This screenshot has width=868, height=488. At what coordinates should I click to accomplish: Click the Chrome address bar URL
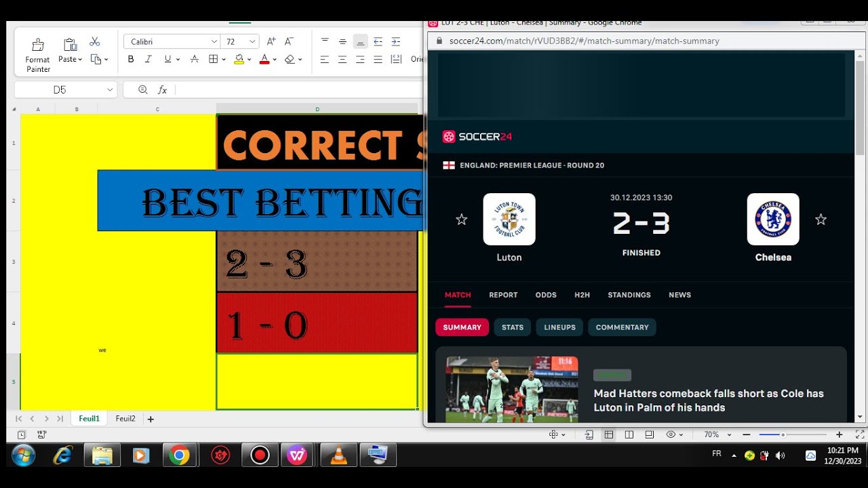tap(584, 41)
